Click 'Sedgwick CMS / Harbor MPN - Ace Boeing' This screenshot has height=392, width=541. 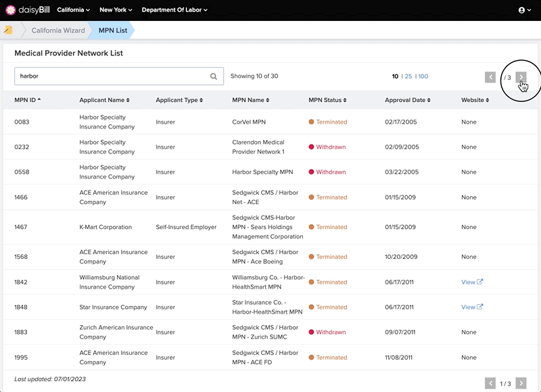[x=265, y=257]
